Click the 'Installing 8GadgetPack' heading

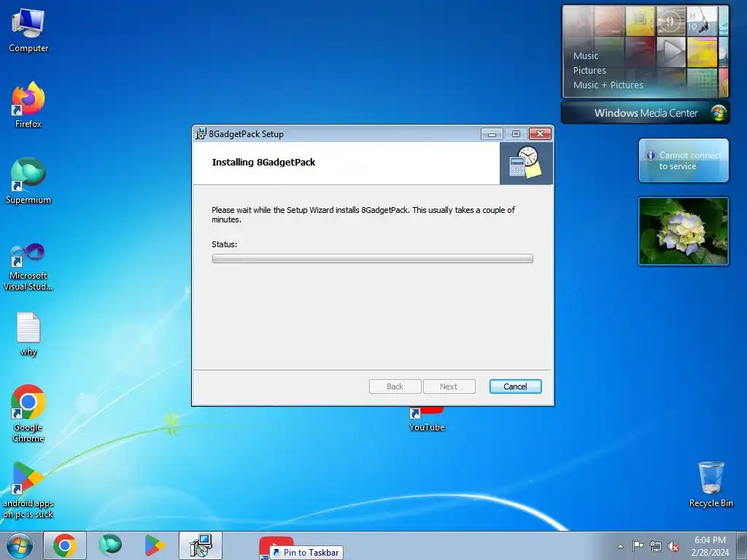(x=263, y=163)
